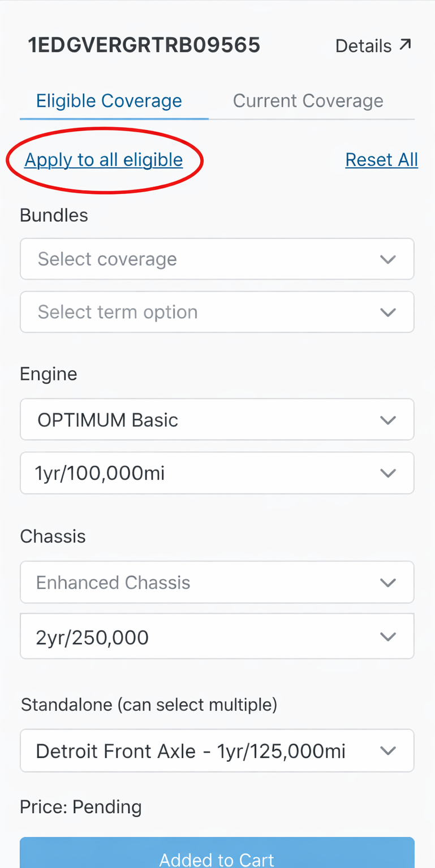Expand the OPTIMUM Basic engine dropdown
This screenshot has height=868, width=435.
[x=217, y=419]
